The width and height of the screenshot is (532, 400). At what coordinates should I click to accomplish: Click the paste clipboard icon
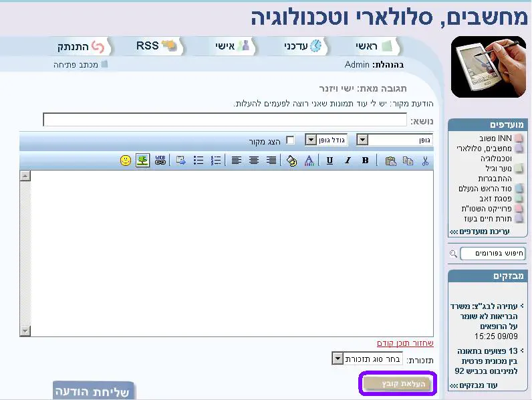(x=390, y=161)
